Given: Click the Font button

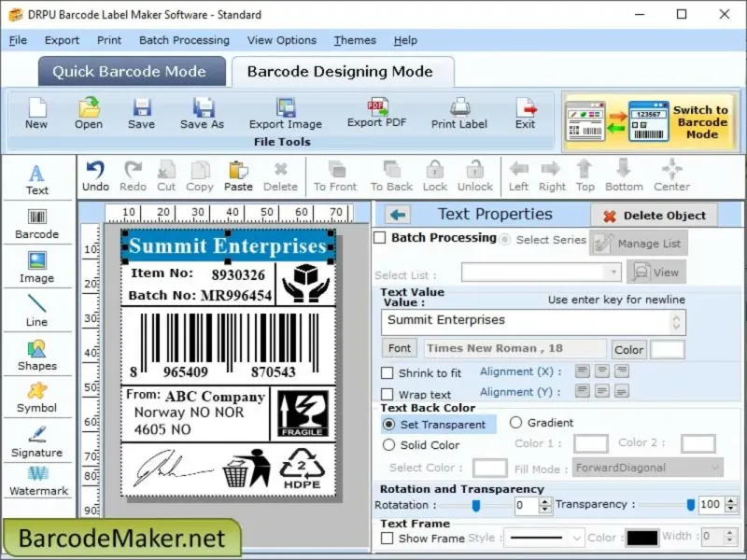Looking at the screenshot, I should 400,348.
